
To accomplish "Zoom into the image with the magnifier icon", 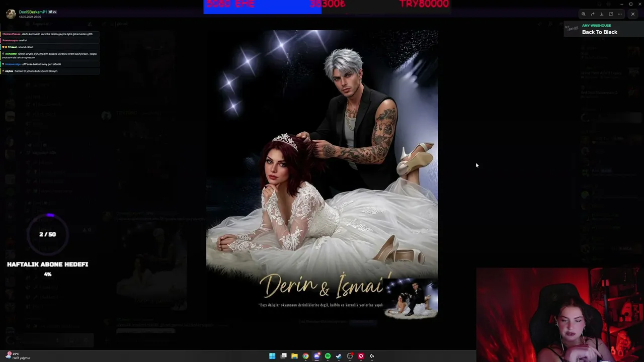I will 583,14.
